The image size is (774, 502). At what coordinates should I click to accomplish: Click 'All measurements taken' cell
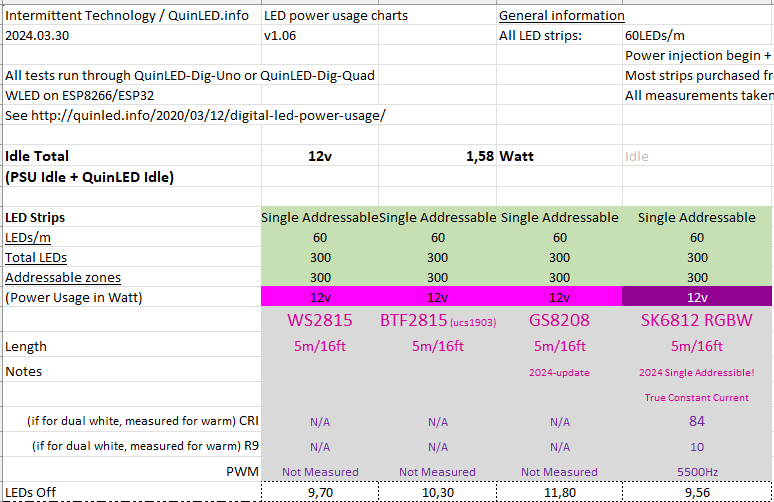pos(698,95)
